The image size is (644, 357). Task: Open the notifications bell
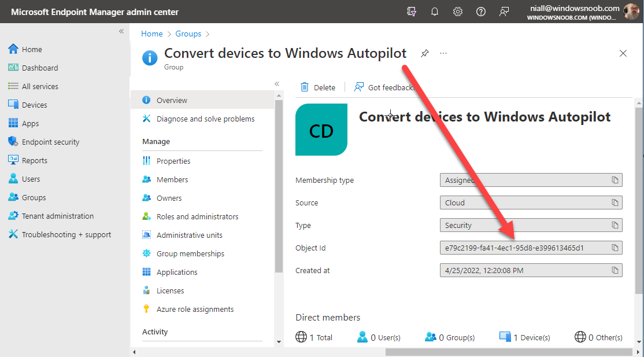click(435, 12)
